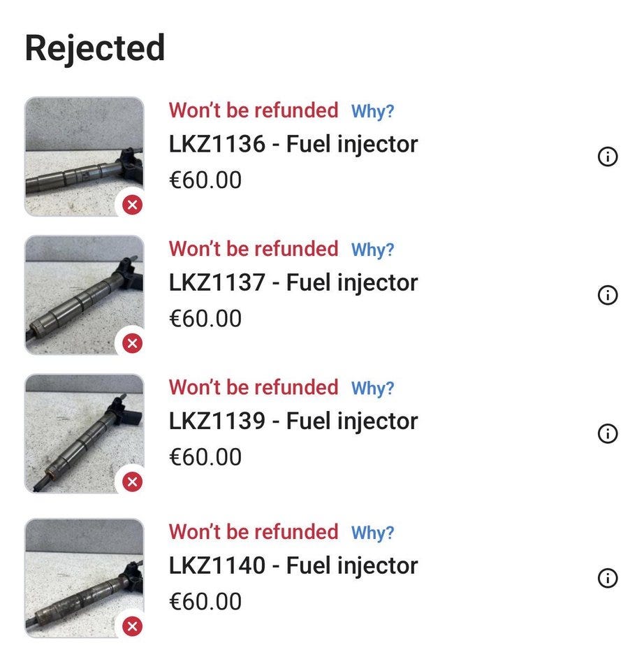The height and width of the screenshot is (671, 644).
Task: Click "Why?" link beside LKZ1136
Action: tap(372, 111)
